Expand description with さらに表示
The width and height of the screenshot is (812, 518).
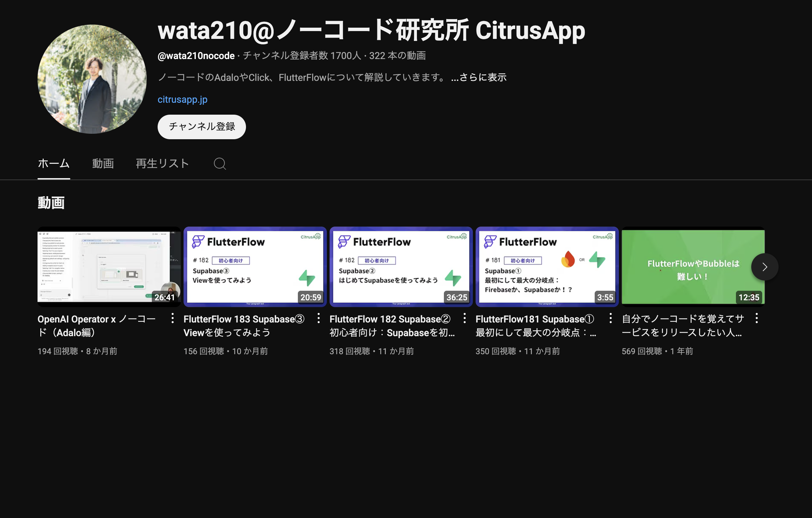tap(479, 77)
